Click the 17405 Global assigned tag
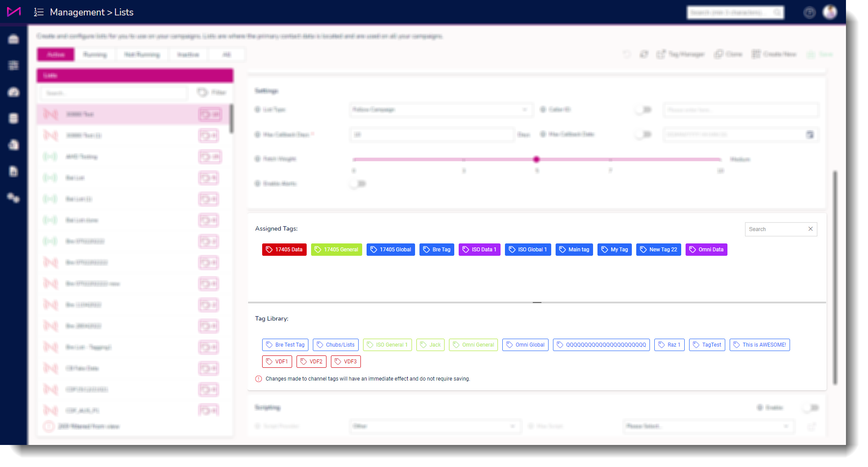Viewport: 868px width, 467px height. tap(391, 250)
